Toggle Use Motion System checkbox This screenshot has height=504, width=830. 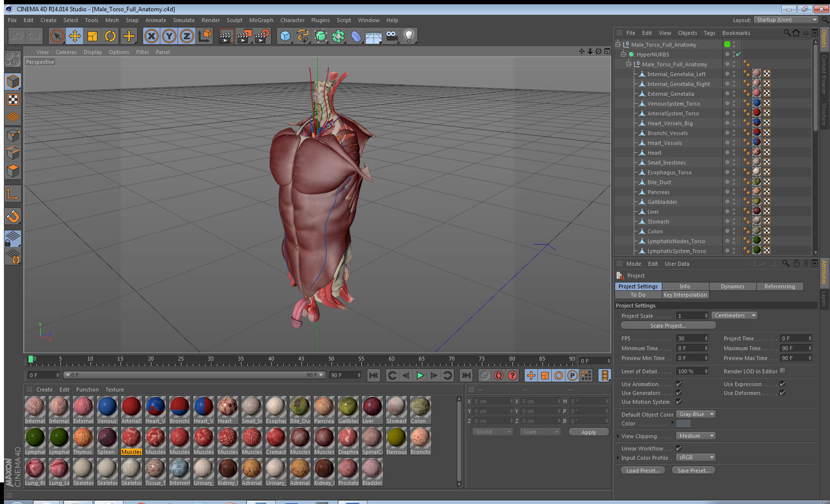click(679, 401)
